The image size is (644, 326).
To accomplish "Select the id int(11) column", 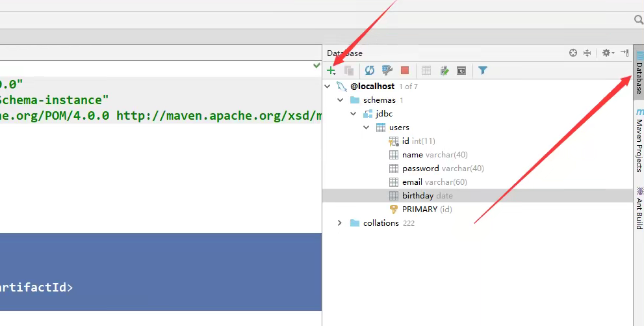I will point(418,141).
